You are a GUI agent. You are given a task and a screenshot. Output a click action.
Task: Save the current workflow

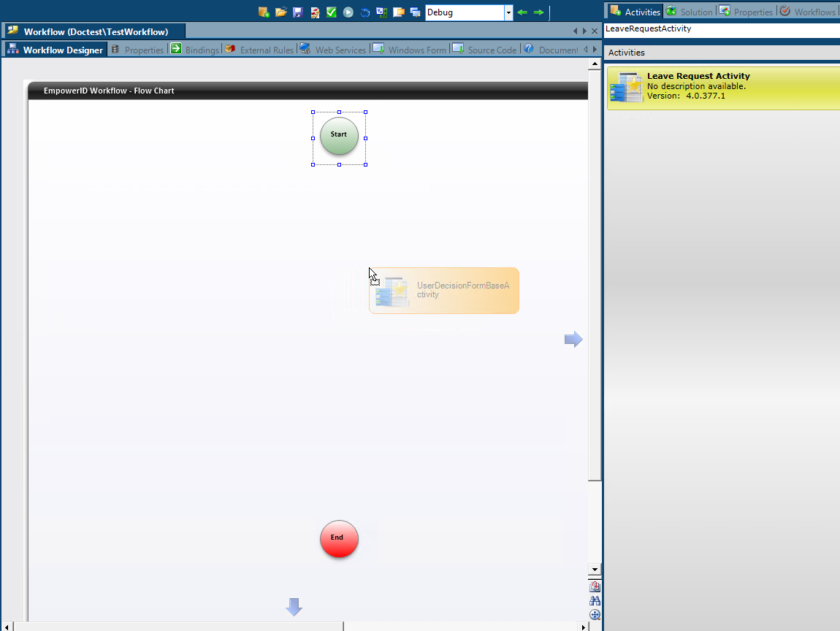(x=297, y=12)
